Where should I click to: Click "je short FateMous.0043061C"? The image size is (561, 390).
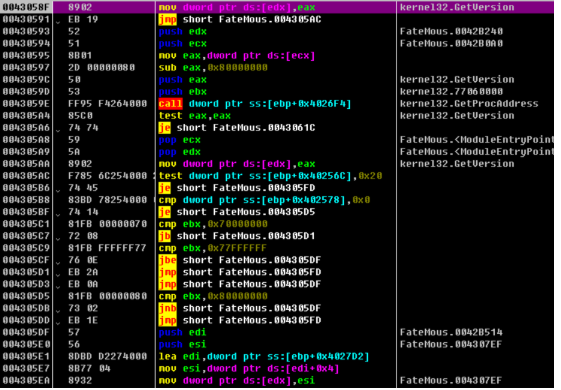[x=237, y=128]
